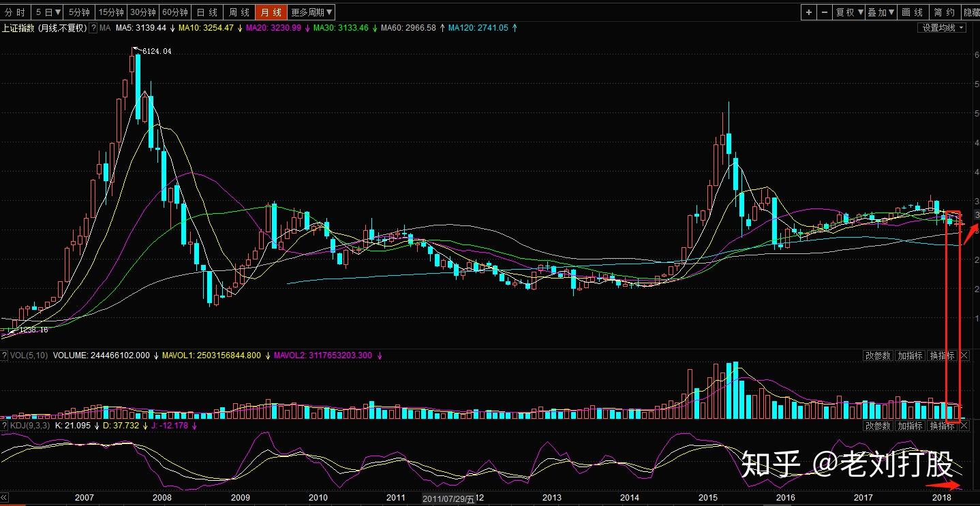Open the 画线 drawing tool
Viewport: 980px width, 506px height.
pyautogui.click(x=912, y=12)
